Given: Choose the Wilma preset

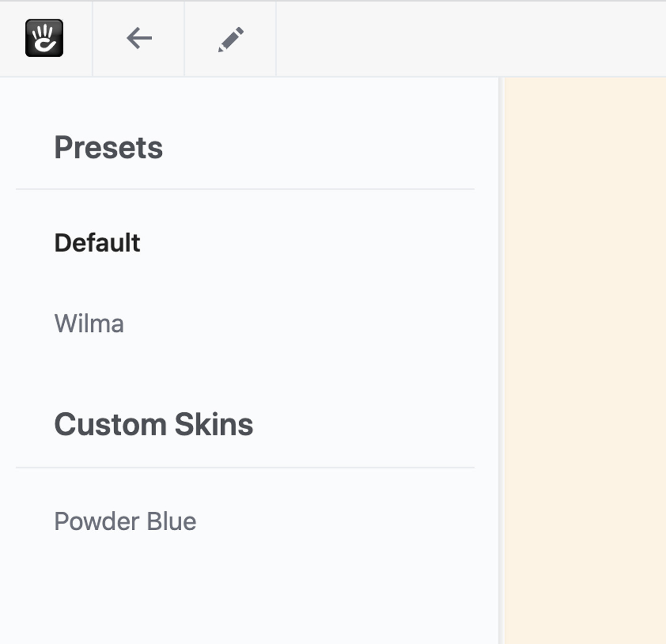Looking at the screenshot, I should pos(89,324).
